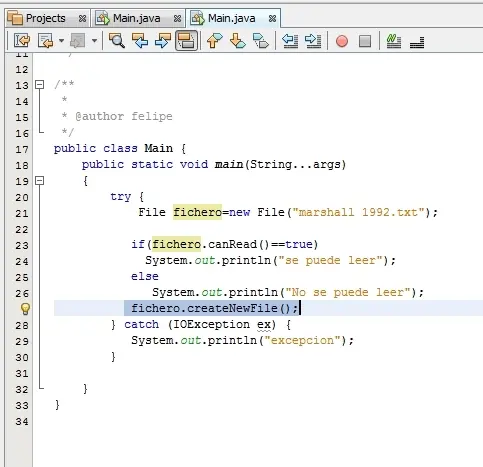Click 'IOException' type in catch clause

pyautogui.click(x=211, y=324)
